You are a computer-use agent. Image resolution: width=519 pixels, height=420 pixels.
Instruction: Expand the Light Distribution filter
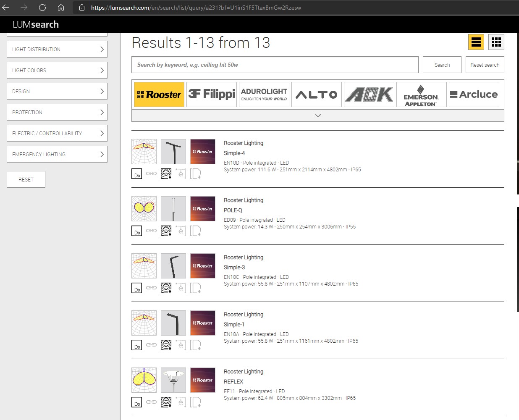click(x=57, y=49)
